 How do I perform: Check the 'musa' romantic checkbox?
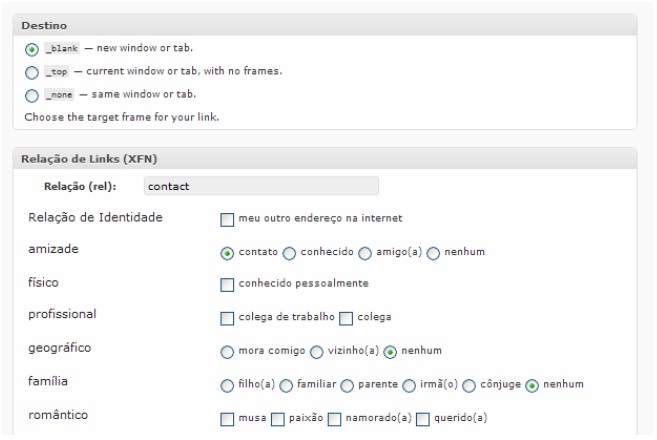[x=227, y=419]
